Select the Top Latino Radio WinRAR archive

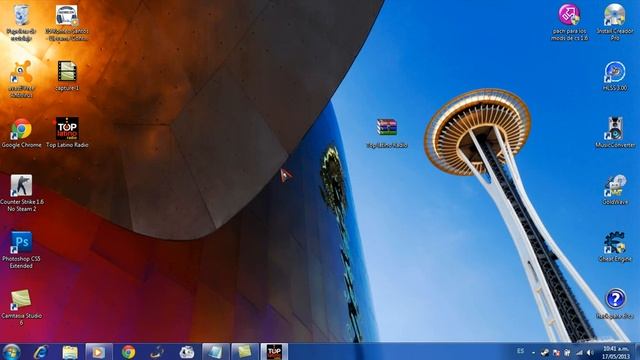point(387,133)
